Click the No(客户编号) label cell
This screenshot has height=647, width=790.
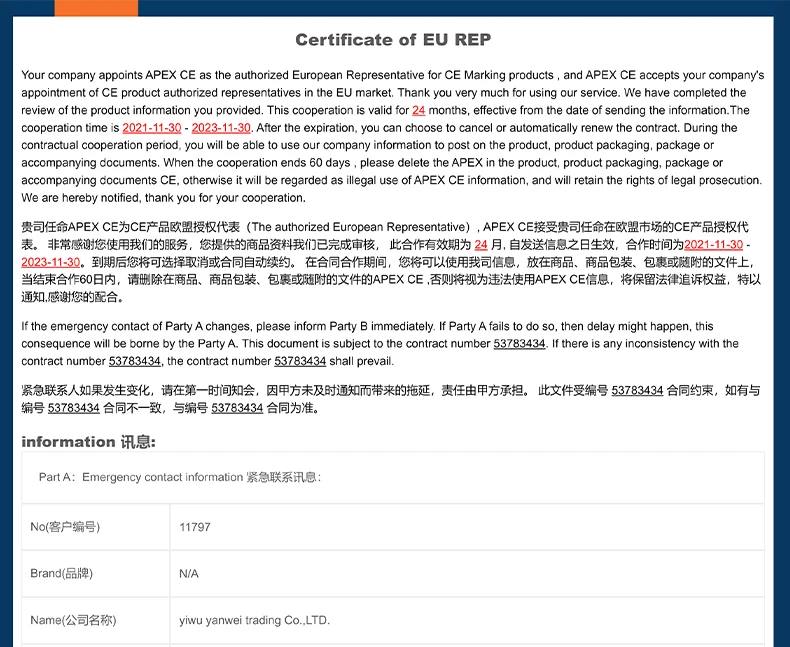(x=96, y=527)
